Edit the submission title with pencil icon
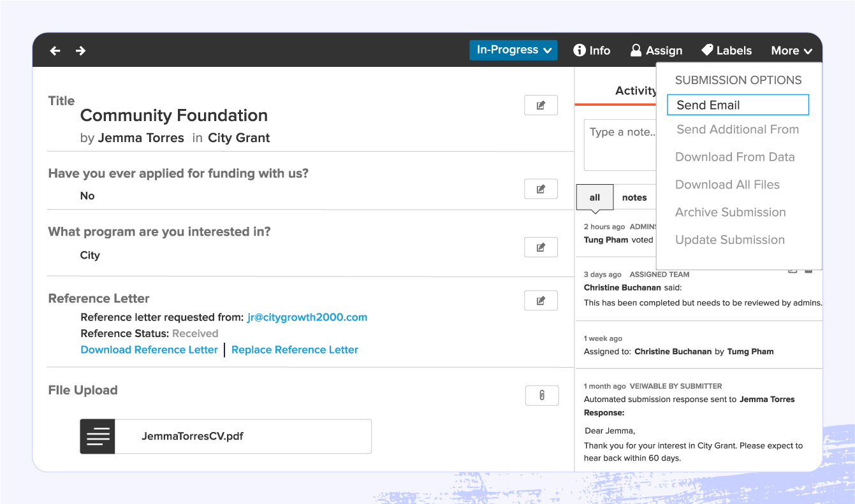This screenshot has height=504, width=855. 541,104
